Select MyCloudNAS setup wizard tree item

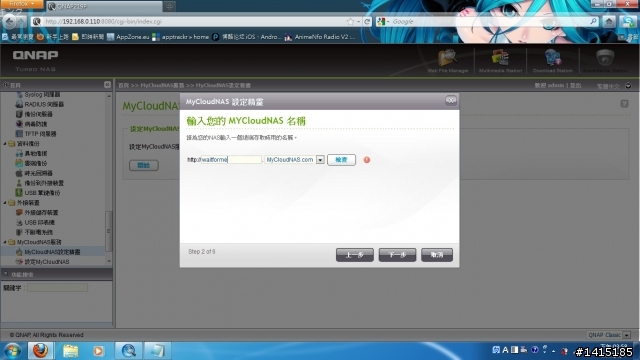point(48,252)
